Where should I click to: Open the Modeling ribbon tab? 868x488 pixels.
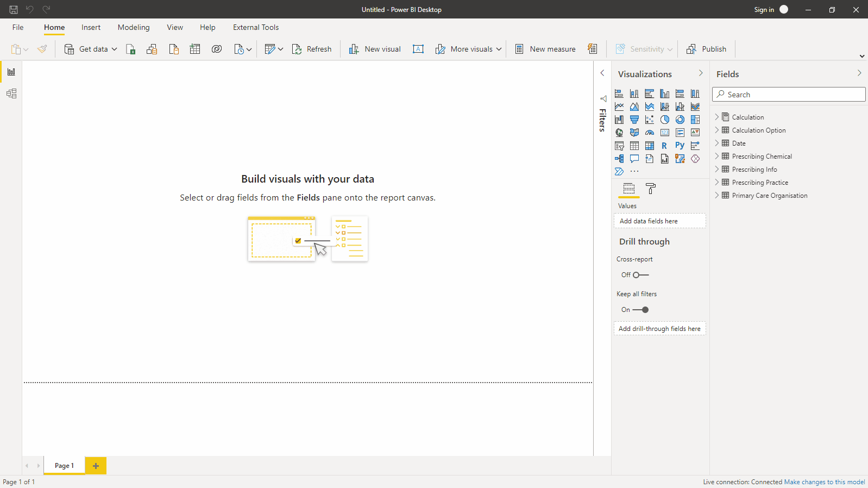(134, 28)
